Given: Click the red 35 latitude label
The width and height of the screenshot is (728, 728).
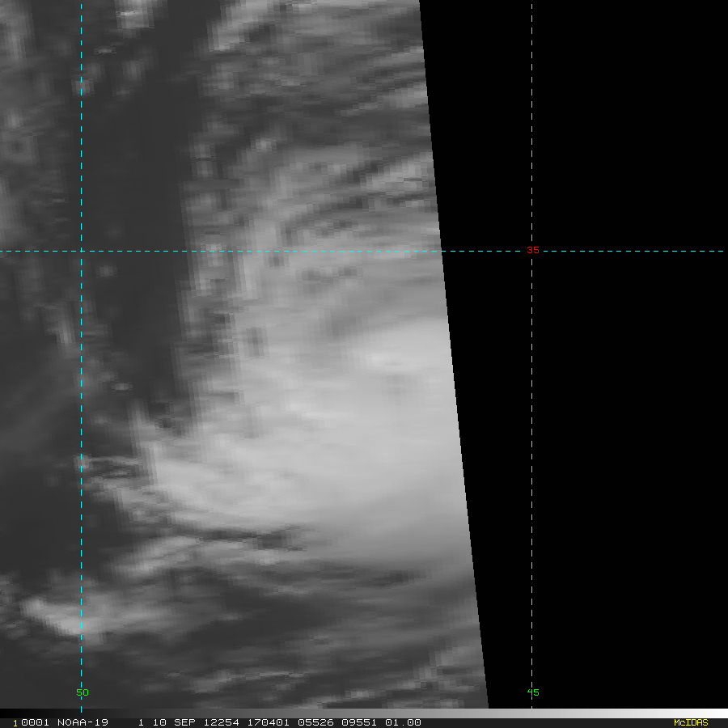Looking at the screenshot, I should (532, 251).
